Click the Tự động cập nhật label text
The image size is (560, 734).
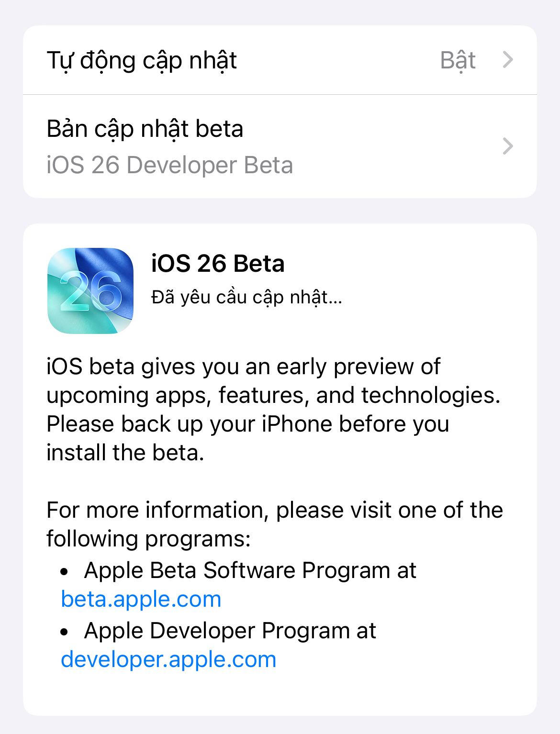point(142,60)
